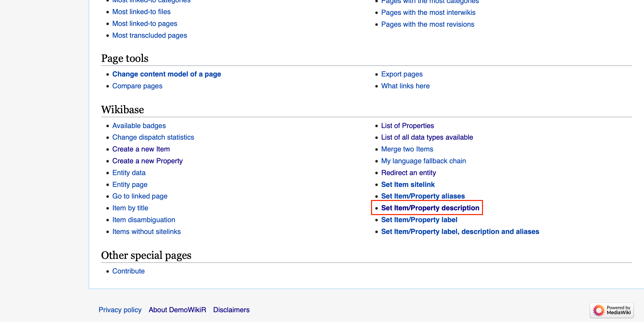
Task: Go to Most transcluded pages
Action: tap(149, 35)
